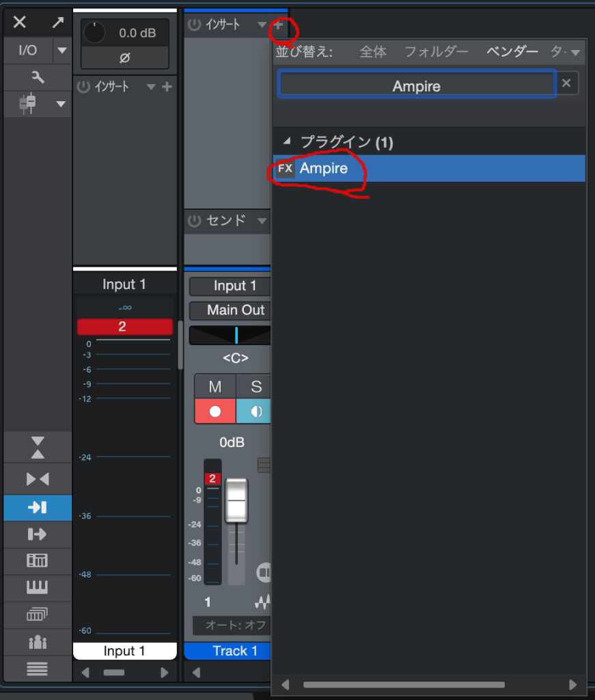Click the オート: オフ automation button
This screenshot has height=700, width=595.
click(x=230, y=625)
